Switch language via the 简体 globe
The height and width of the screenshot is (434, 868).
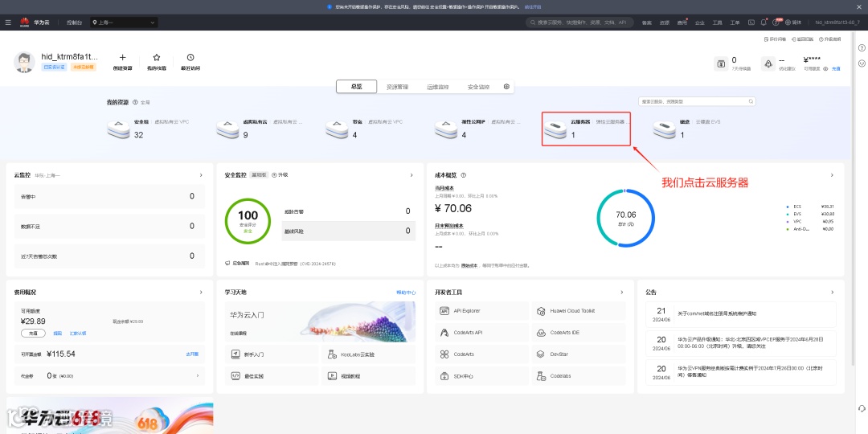click(x=793, y=23)
